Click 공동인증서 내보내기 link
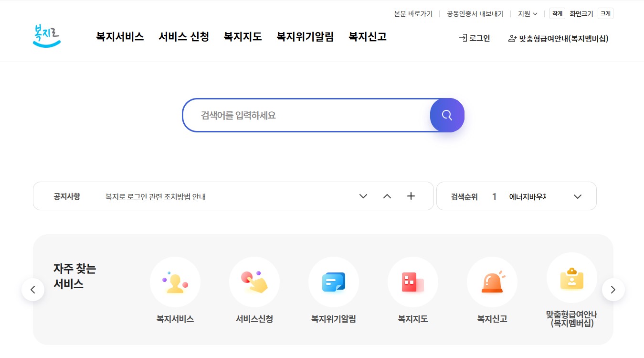Viewport: 644px width, 358px height. 475,14
